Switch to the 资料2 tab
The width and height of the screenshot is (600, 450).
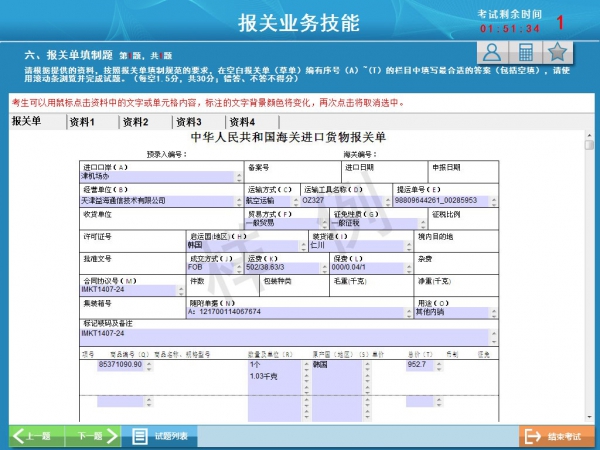135,122
